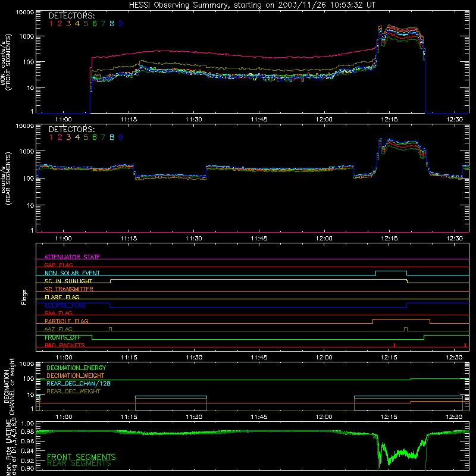
Task: Click 11:30 tick label under rear segments plot
Action: (x=194, y=239)
